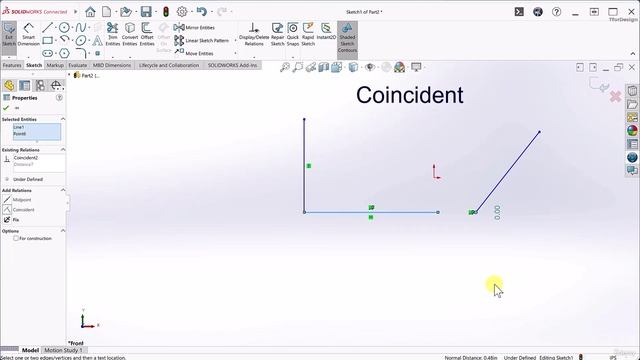Image resolution: width=640 pixels, height=360 pixels.
Task: Open the Options gear
Action: click(182, 12)
